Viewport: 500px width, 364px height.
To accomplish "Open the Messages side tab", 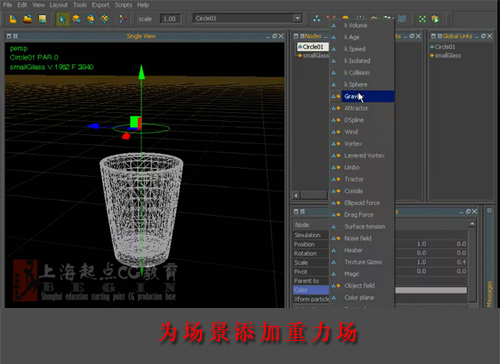I will [489, 294].
